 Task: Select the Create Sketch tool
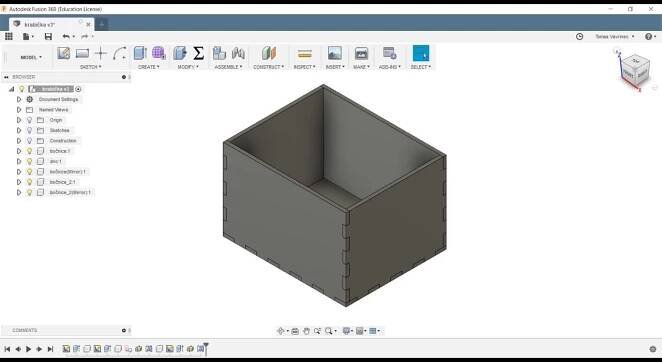pos(64,53)
